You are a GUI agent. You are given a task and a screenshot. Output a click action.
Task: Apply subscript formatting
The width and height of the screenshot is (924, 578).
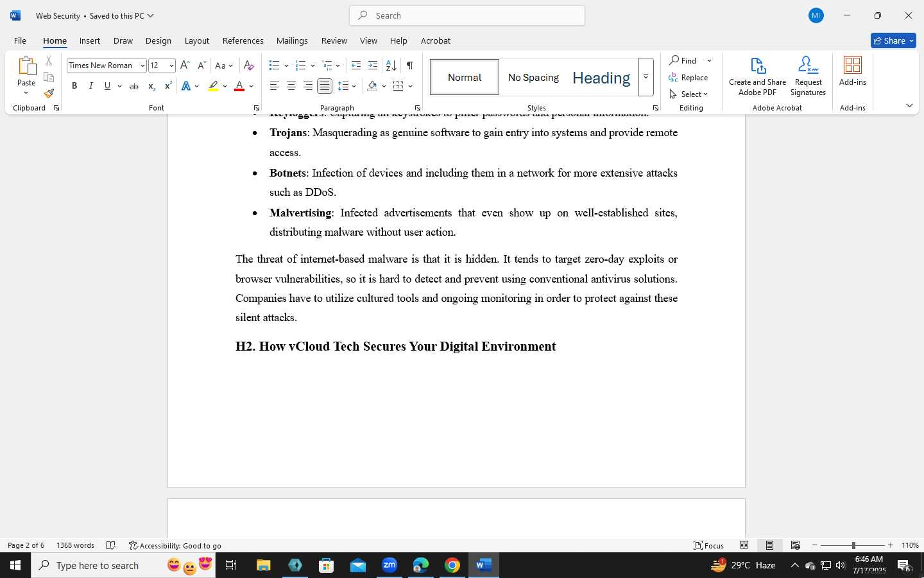(151, 86)
